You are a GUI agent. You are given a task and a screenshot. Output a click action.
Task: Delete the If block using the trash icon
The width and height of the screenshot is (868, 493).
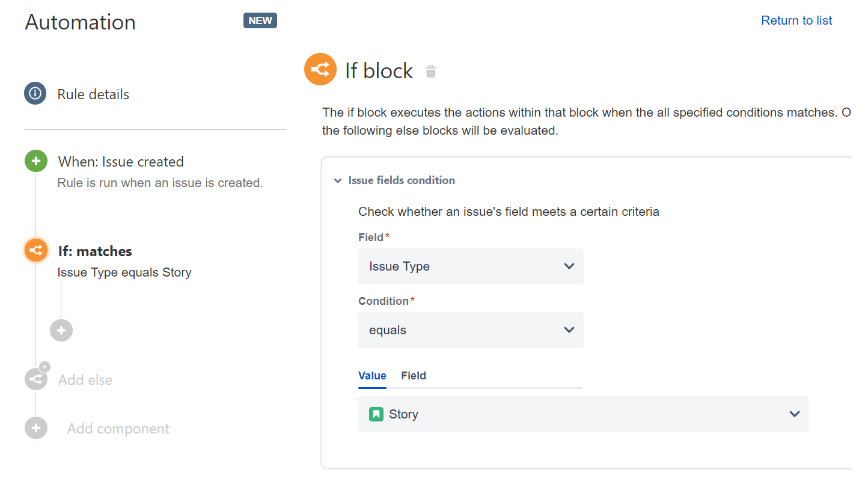430,71
